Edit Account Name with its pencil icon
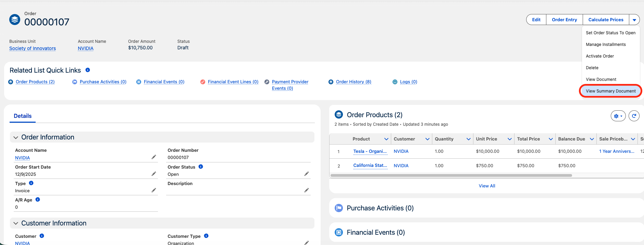644x245 pixels. (x=154, y=157)
